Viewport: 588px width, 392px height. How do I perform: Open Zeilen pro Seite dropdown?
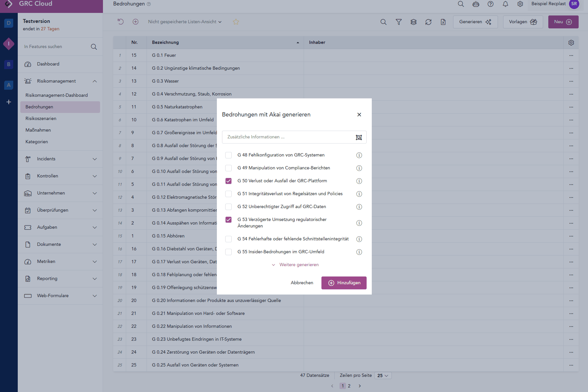(x=383, y=376)
